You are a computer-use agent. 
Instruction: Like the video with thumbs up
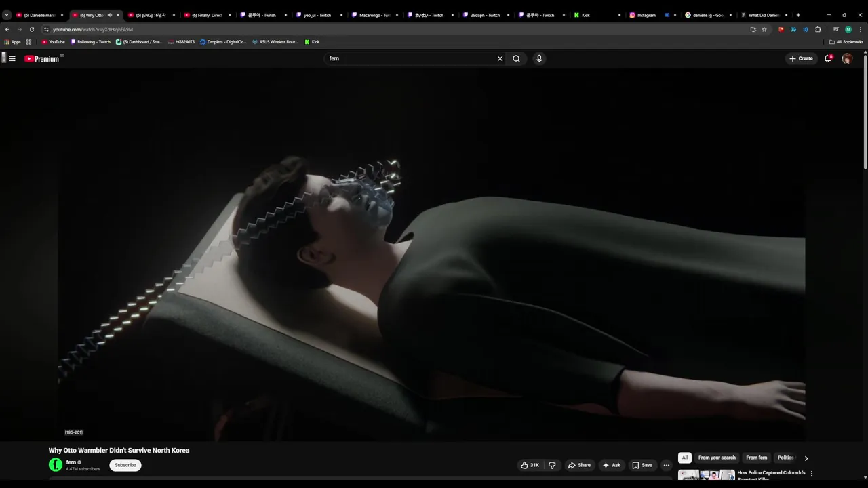530,465
